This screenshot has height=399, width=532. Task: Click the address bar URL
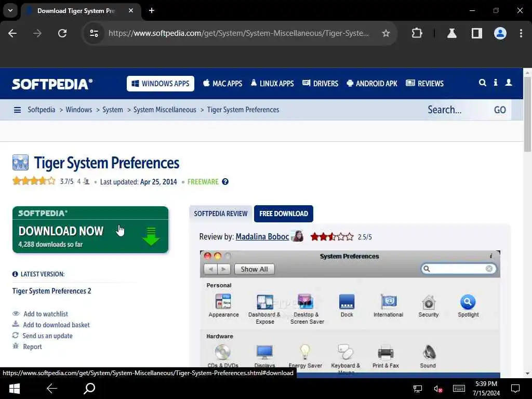(239, 33)
